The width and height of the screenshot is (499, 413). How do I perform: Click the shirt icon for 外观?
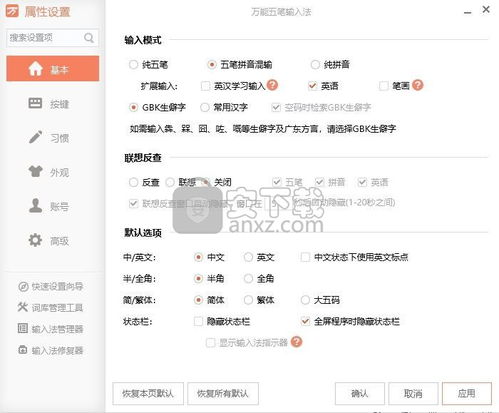(x=35, y=171)
